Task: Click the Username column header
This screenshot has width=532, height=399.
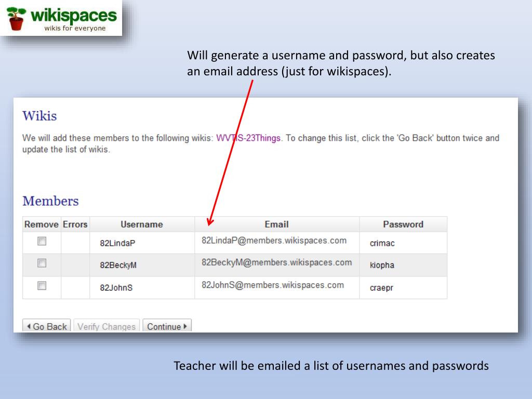Action: click(142, 224)
